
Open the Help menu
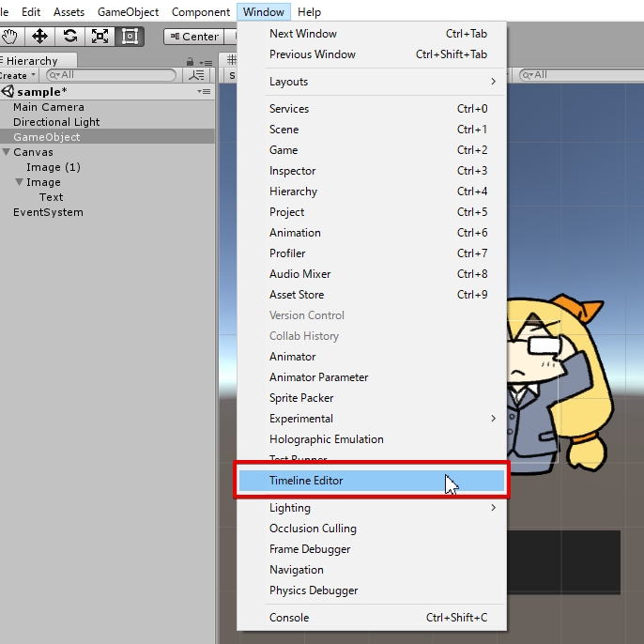[x=309, y=12]
